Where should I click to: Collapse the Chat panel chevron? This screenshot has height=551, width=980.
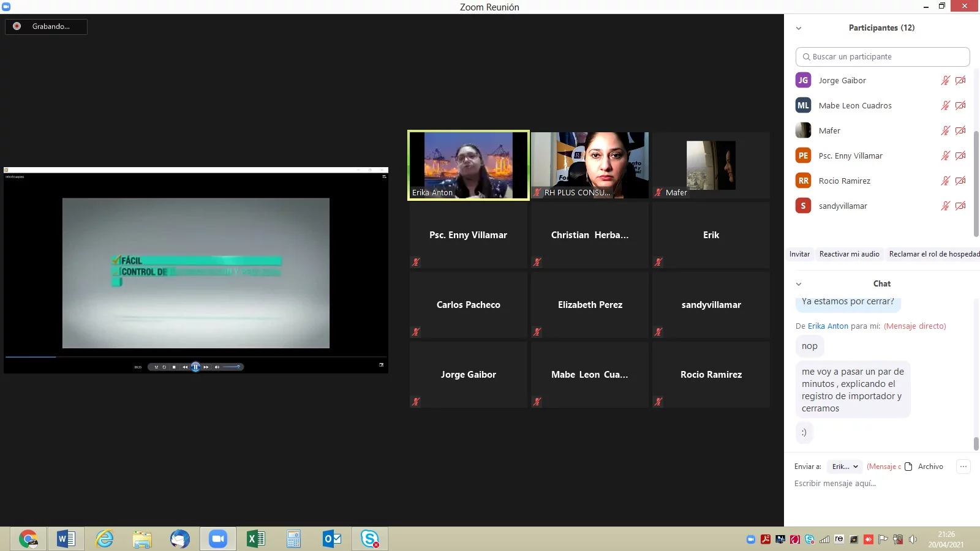(x=799, y=284)
